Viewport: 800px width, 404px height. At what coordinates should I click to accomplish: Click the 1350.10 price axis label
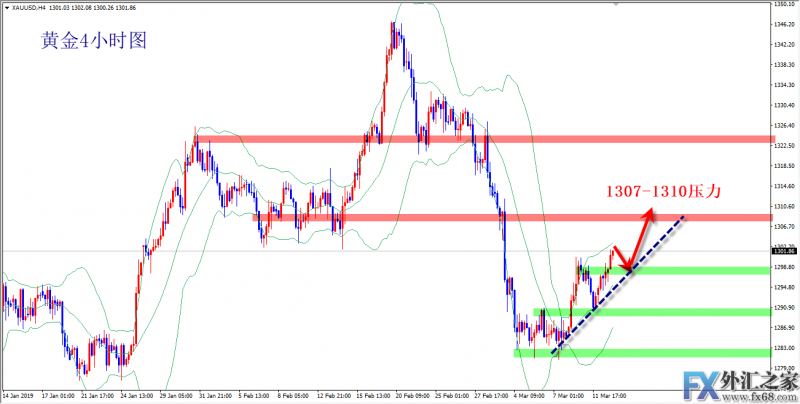pyautogui.click(x=784, y=5)
